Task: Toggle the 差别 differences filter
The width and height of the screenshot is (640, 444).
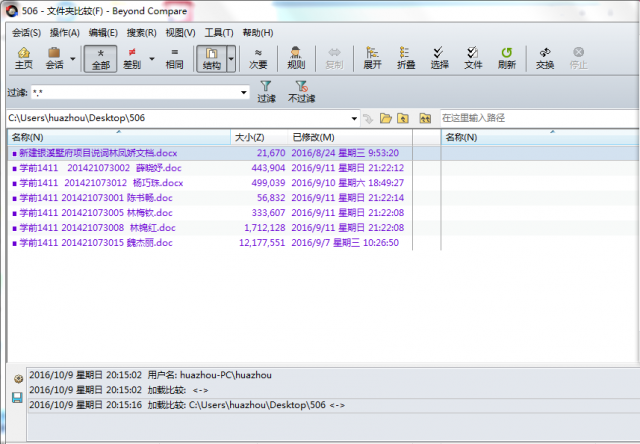Action: point(132,58)
